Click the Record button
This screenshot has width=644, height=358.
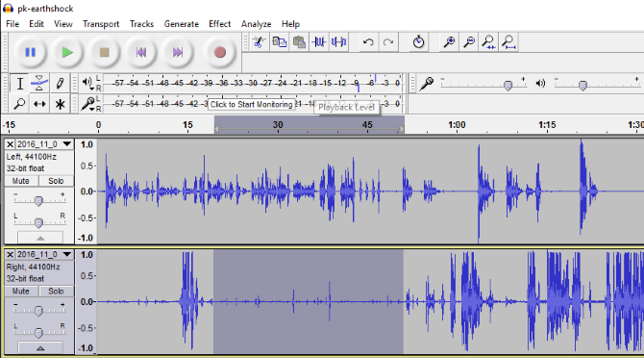coord(220,52)
